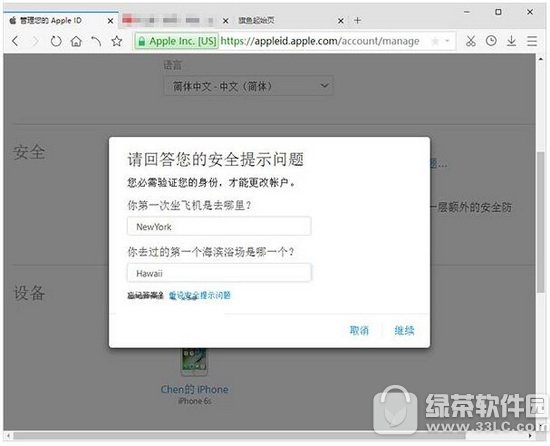Open the scissors screenshot tool
550x446 pixels.
(470, 41)
